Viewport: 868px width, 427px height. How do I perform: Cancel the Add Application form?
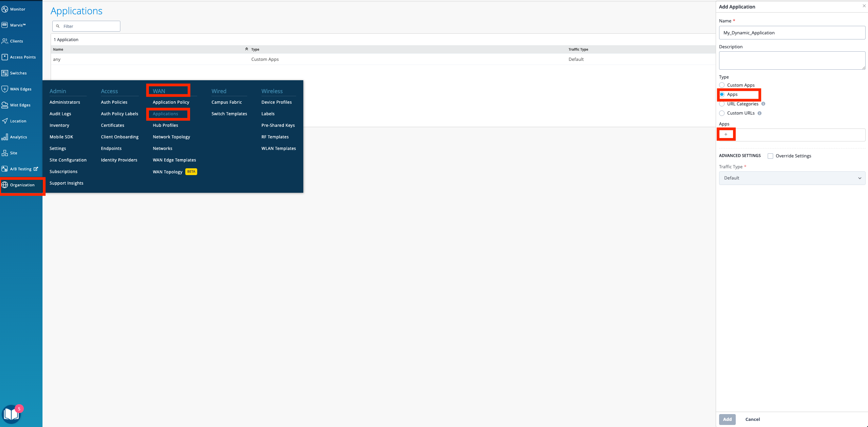752,419
